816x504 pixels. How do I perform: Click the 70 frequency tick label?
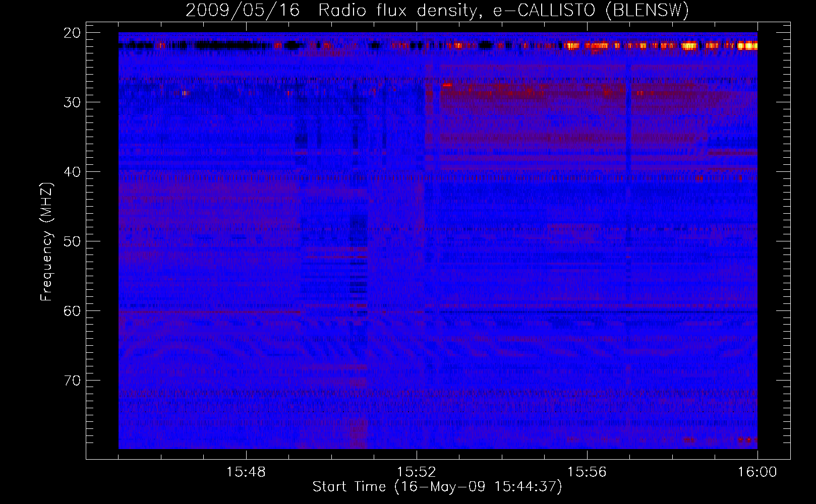coord(72,381)
